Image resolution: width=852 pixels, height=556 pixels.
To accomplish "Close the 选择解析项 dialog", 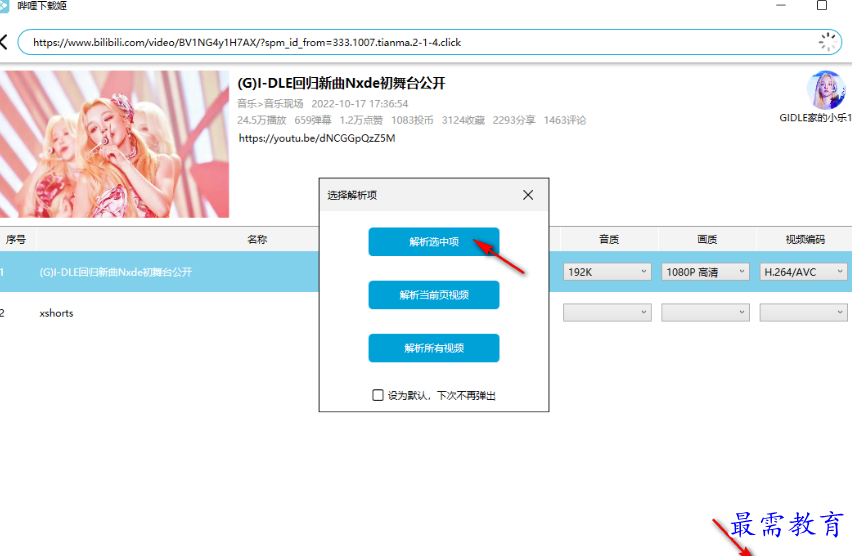I will point(528,195).
